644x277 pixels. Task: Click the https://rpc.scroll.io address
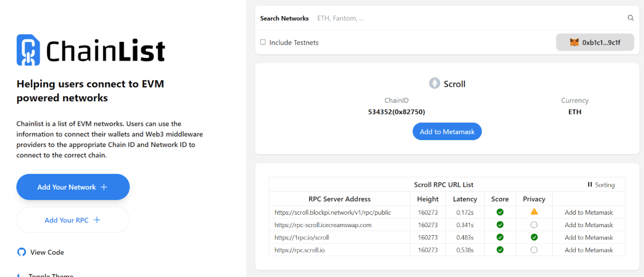[299, 250]
